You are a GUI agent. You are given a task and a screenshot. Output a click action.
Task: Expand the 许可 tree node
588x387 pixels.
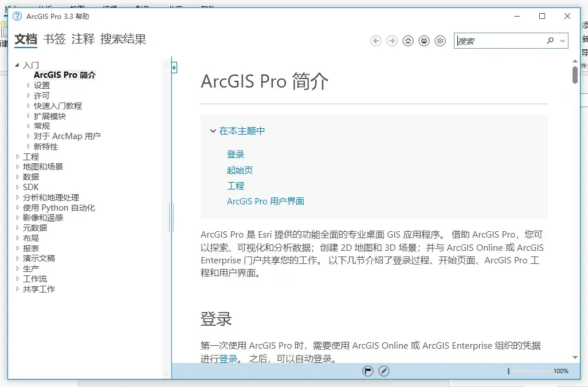pyautogui.click(x=29, y=96)
